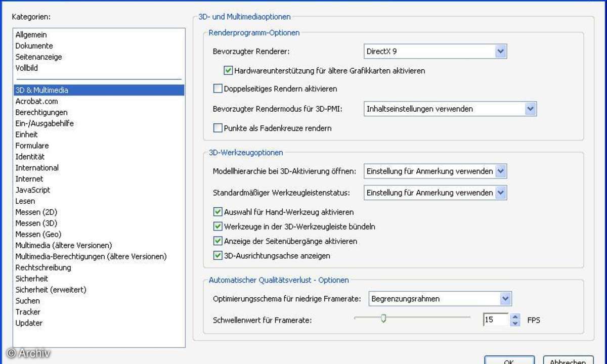This screenshot has height=364, width=607.
Task: Open Bevorzugter Rendermodus für 3D-PMI dropdown
Action: 450,109
